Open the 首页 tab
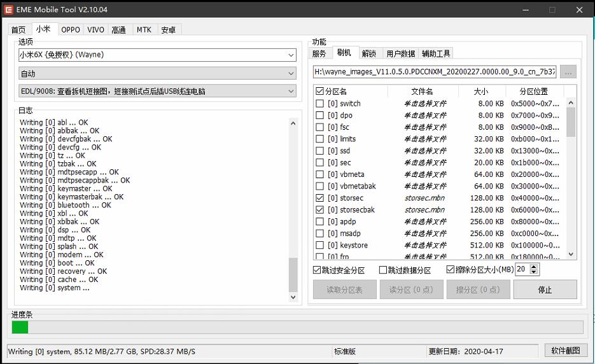 click(18, 30)
